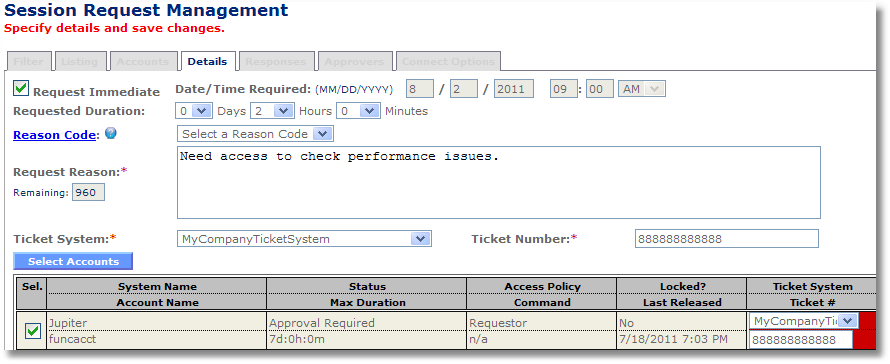Click the Jupiter system name cell
This screenshot has width=890, height=364.
tap(157, 323)
